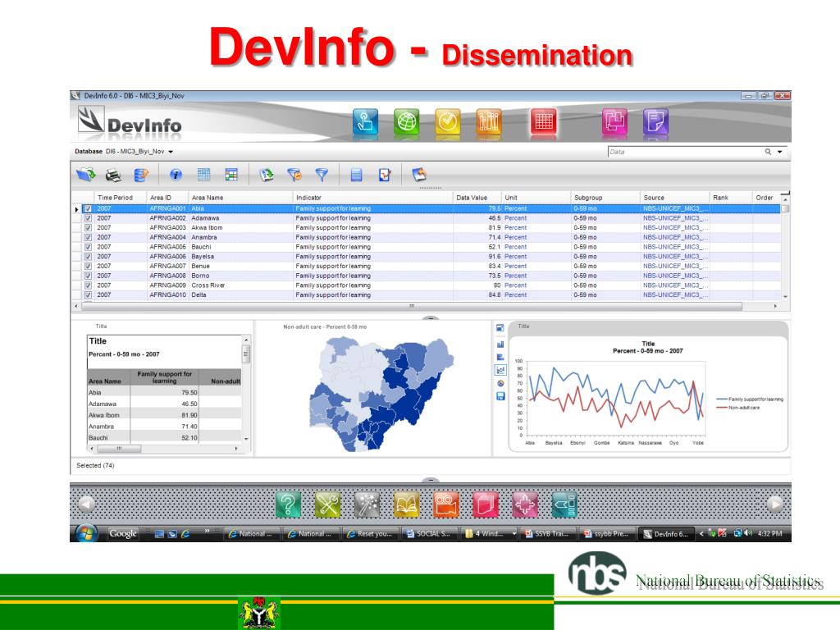Click the blue information toolbar icon
This screenshot has height=630, width=840.
coord(176,175)
